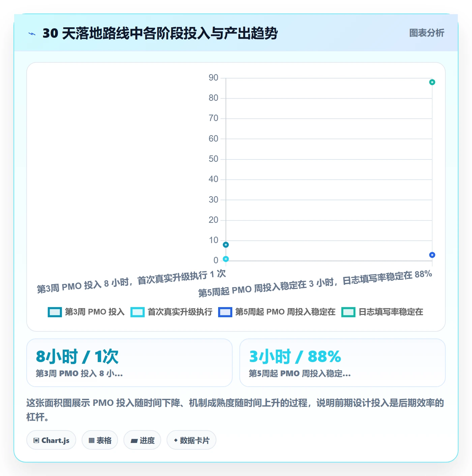472x476 pixels.
Task: Click the y-axis value 90
Action: pyautogui.click(x=213, y=78)
